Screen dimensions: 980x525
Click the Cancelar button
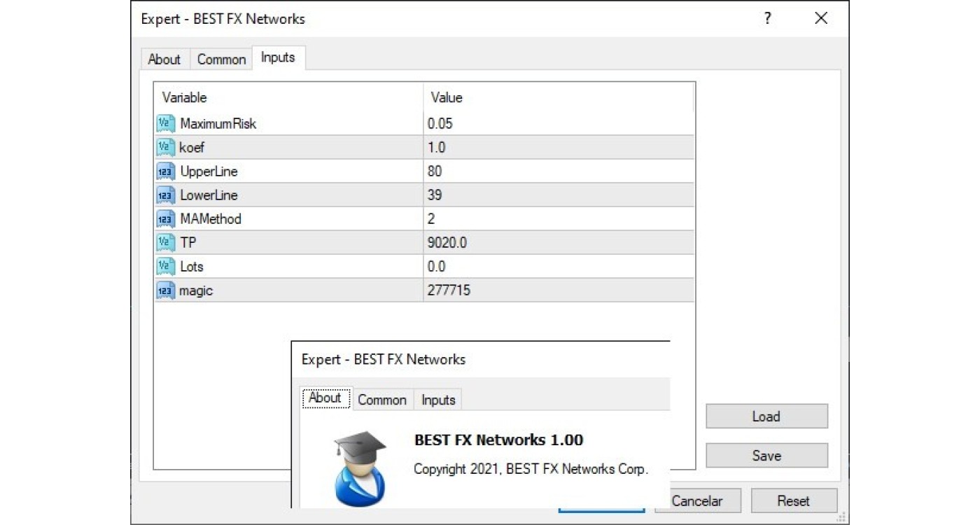(x=696, y=500)
